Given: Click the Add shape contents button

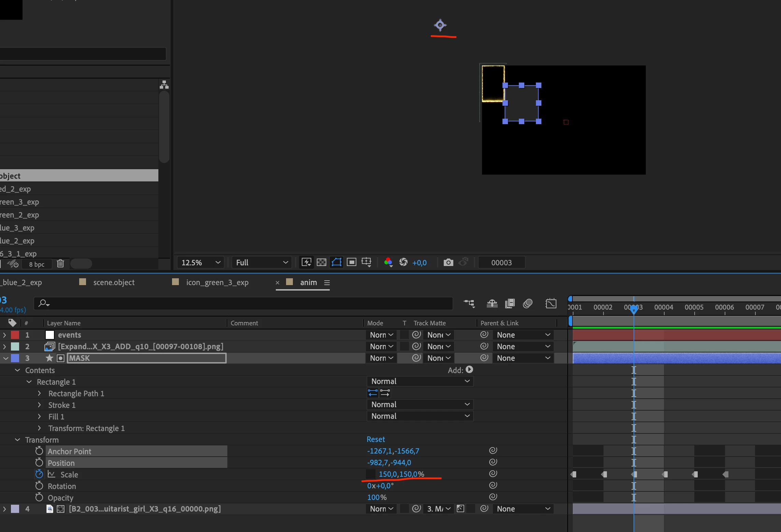Looking at the screenshot, I should click(469, 370).
